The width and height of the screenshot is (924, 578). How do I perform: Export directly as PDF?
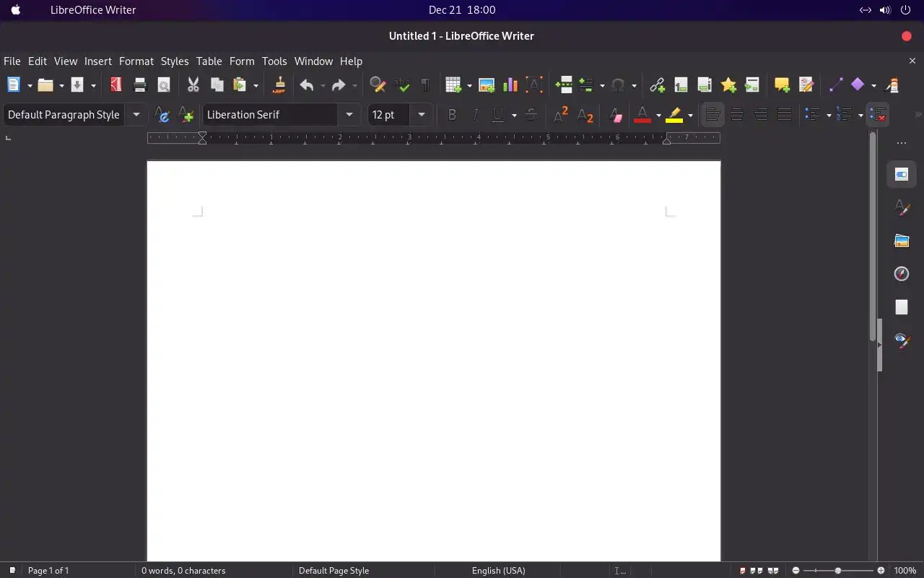tap(115, 85)
